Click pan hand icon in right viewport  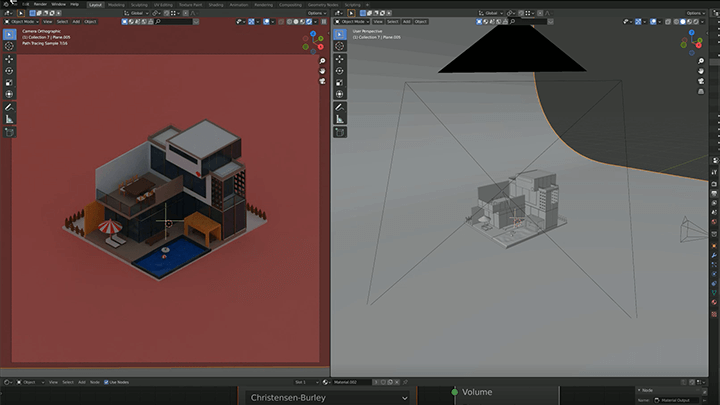pyautogui.click(x=701, y=71)
